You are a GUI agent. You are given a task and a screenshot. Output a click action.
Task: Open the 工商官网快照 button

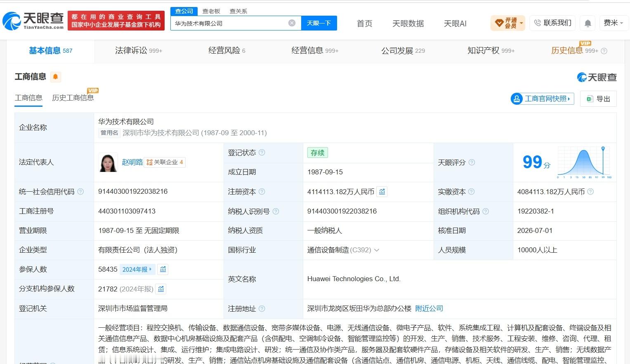click(x=542, y=99)
